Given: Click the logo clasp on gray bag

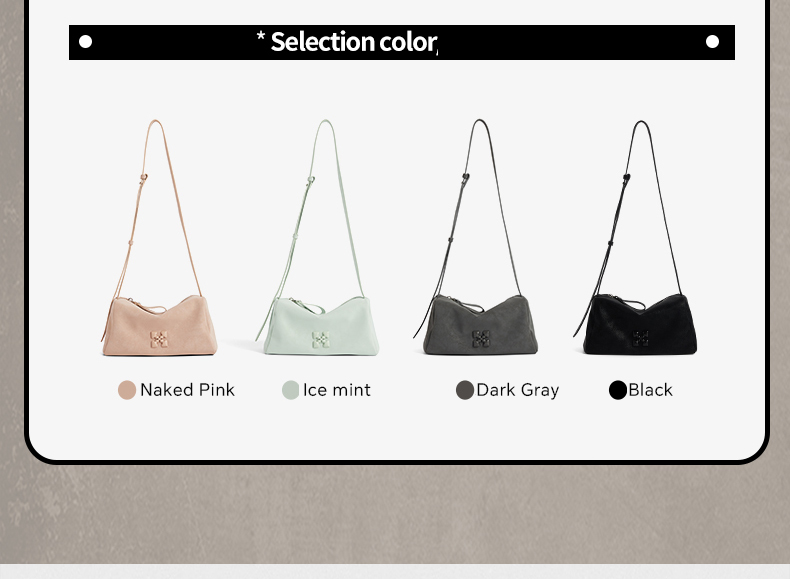Looking at the screenshot, I should (481, 339).
